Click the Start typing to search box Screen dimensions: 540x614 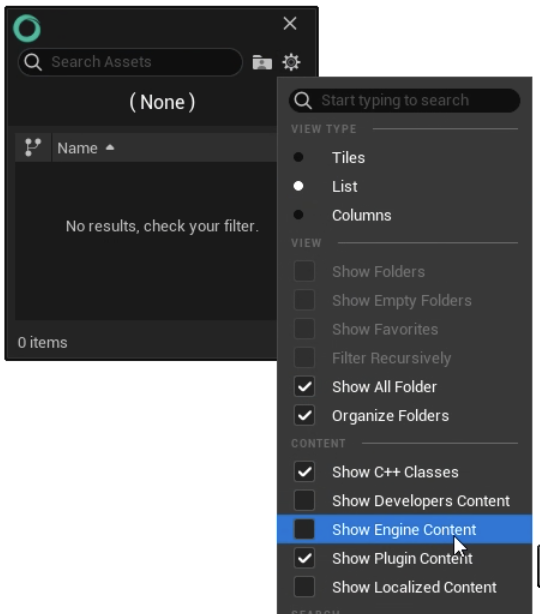[404, 101]
